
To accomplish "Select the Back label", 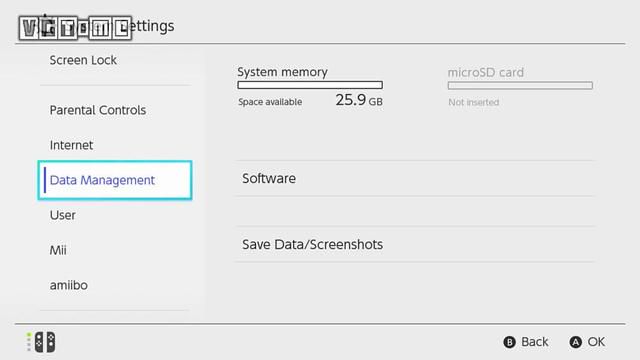I will (535, 342).
